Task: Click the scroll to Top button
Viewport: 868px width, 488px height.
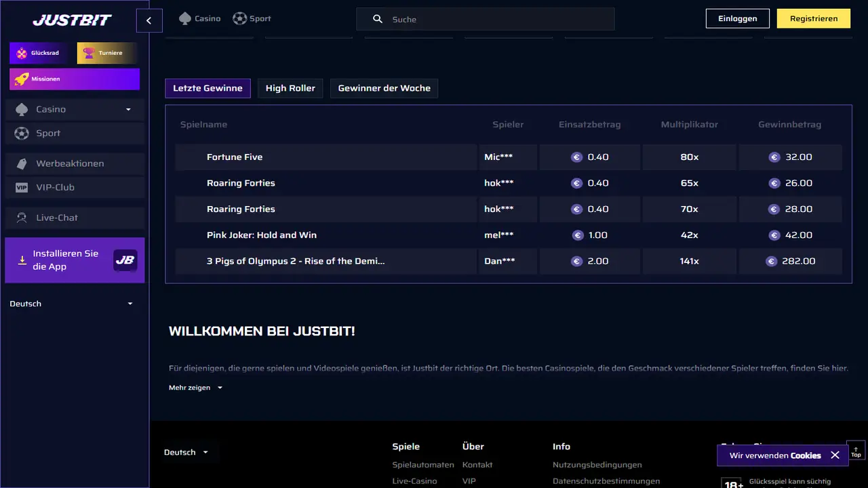Action: click(x=856, y=451)
